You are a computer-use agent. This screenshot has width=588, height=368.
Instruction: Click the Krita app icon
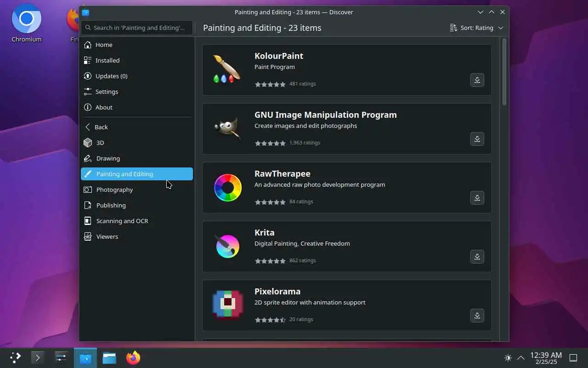click(227, 246)
